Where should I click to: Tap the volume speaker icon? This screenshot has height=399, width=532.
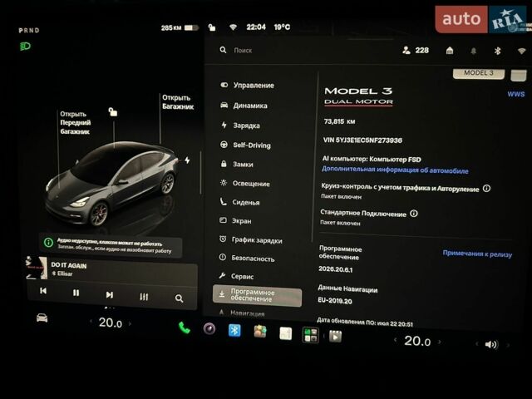point(491,345)
